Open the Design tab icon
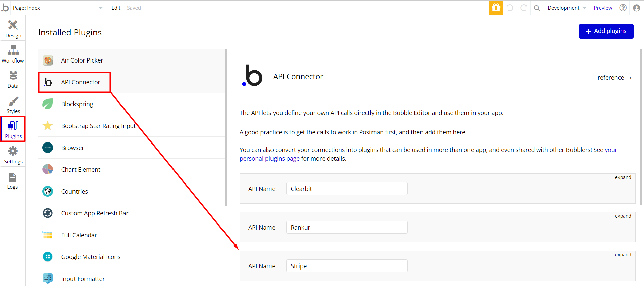 [x=13, y=25]
